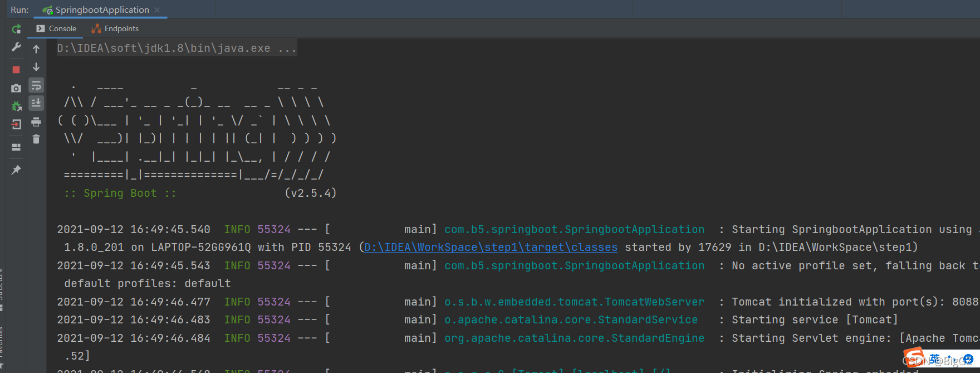The height and width of the screenshot is (373, 980).
Task: Switch to the Endpoints tab
Action: [115, 28]
